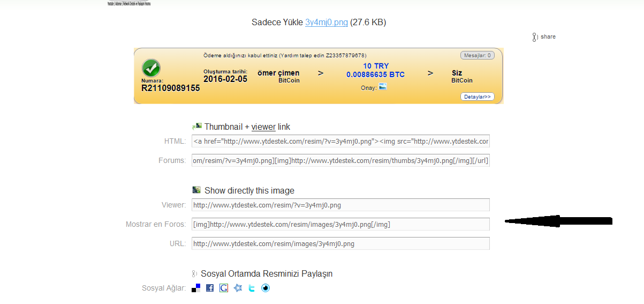The width and height of the screenshot is (644, 304).
Task: Click the small site logo at top
Action: [128, 3]
